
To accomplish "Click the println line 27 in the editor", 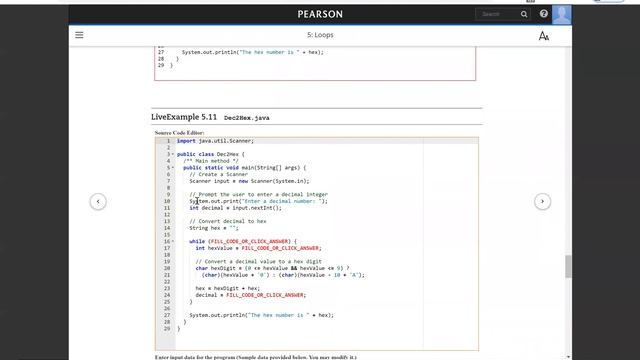I will [x=261, y=315].
